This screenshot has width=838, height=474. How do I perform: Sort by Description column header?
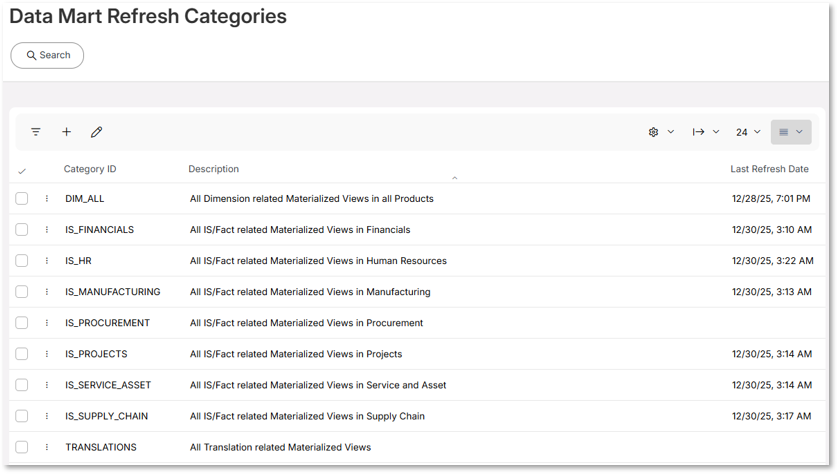[x=214, y=169]
